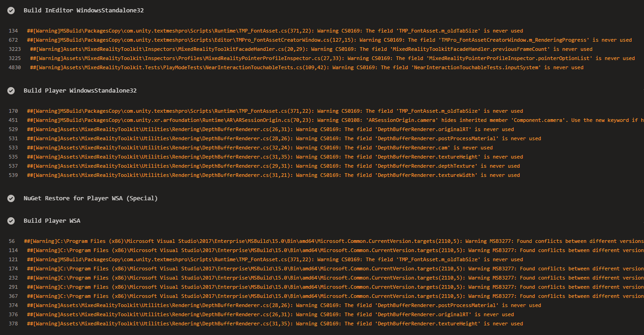Click the checkmark icon beside "Build InEditor WindowsStandalone32"

[11, 10]
